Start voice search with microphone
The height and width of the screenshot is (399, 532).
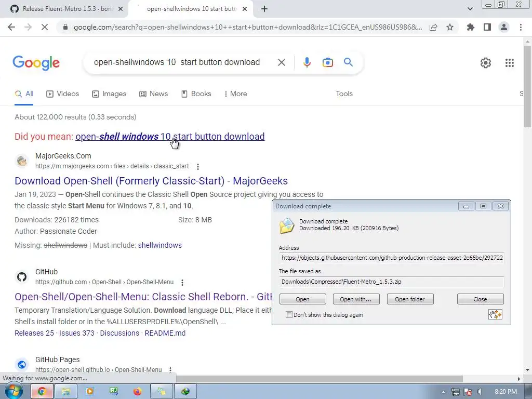coord(307,62)
